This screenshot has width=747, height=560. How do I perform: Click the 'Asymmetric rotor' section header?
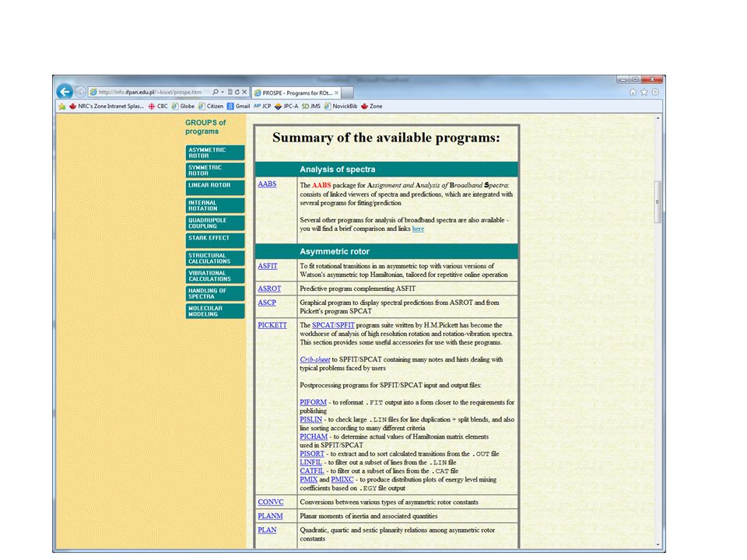click(387, 251)
